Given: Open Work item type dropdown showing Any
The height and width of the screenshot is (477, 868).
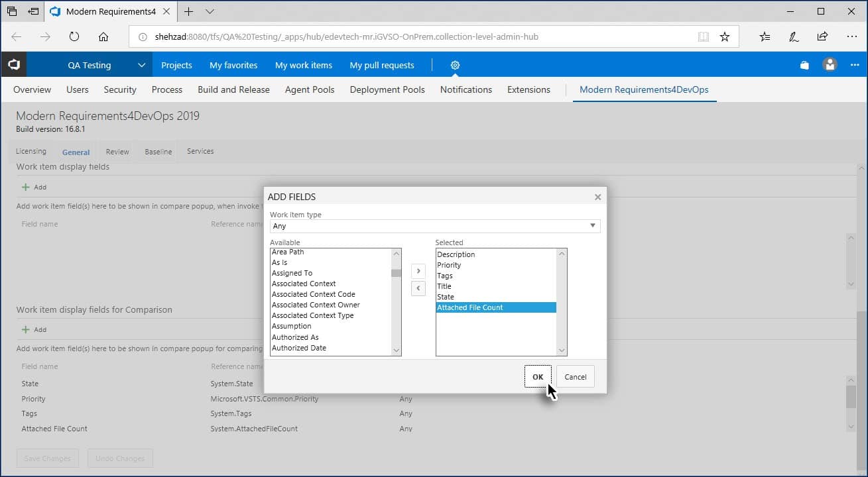Looking at the screenshot, I should (435, 226).
